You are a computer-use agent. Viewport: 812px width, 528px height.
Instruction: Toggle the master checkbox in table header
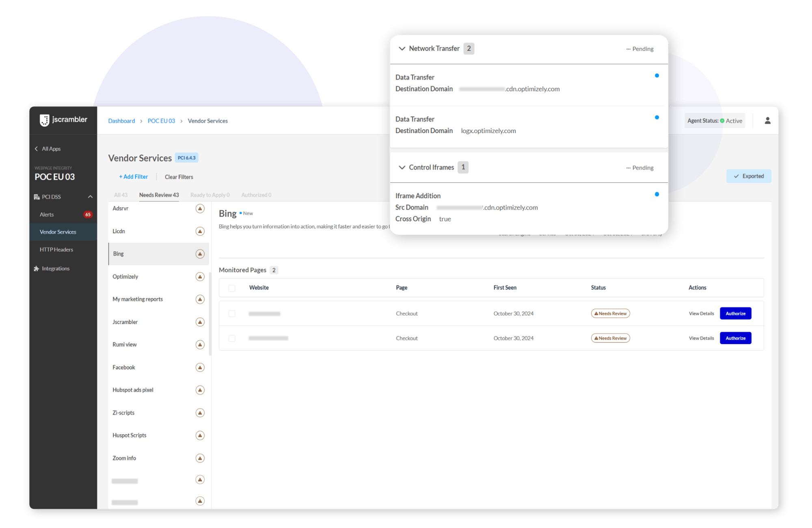(x=231, y=288)
